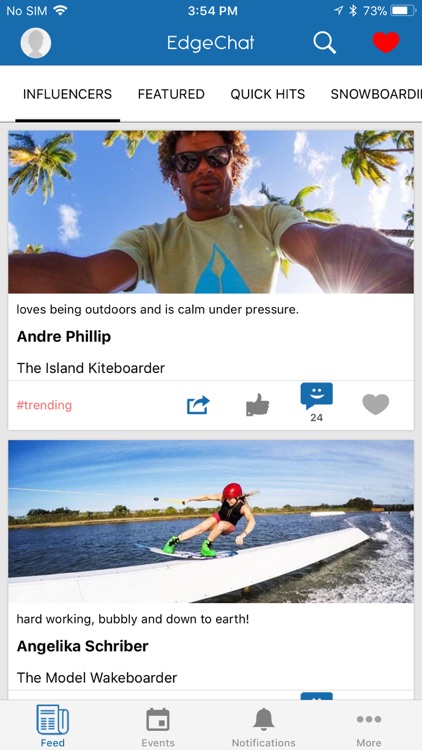Open the More options tab
This screenshot has height=750, width=422.
pyautogui.click(x=369, y=727)
